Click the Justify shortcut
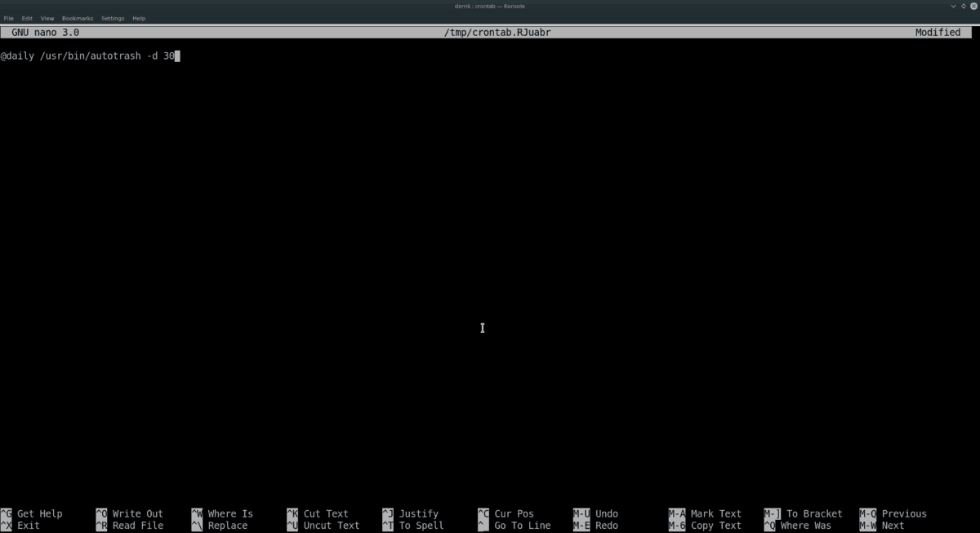The width and height of the screenshot is (980, 533). click(x=418, y=513)
